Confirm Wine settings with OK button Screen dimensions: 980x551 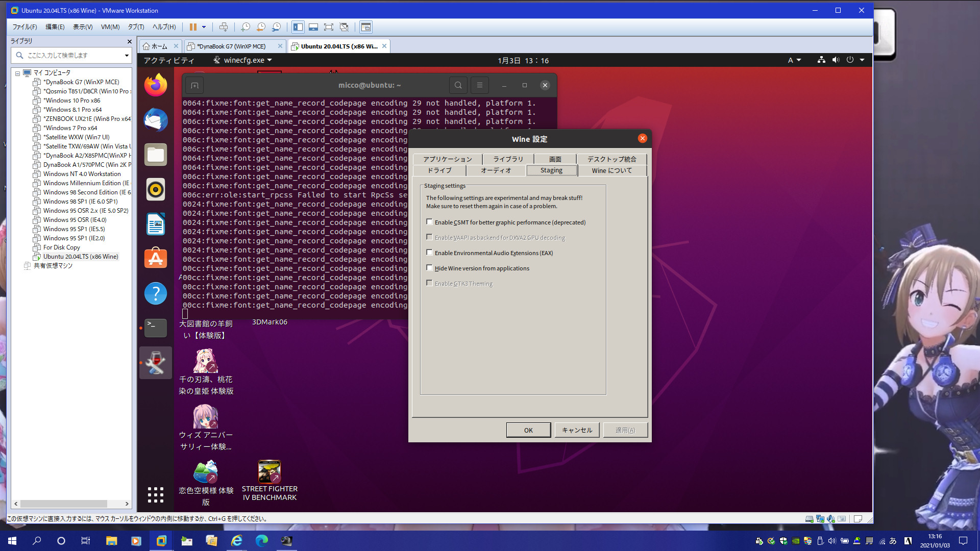coord(528,430)
